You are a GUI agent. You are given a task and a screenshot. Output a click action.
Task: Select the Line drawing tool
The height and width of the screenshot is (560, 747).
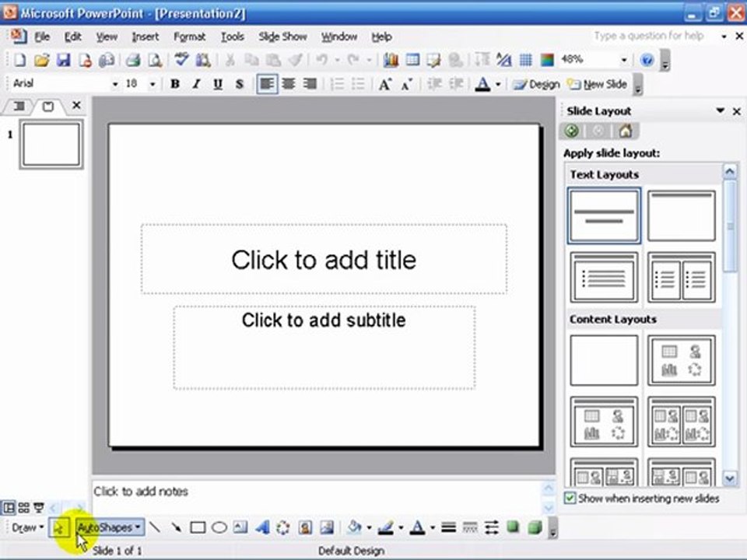[x=155, y=527]
